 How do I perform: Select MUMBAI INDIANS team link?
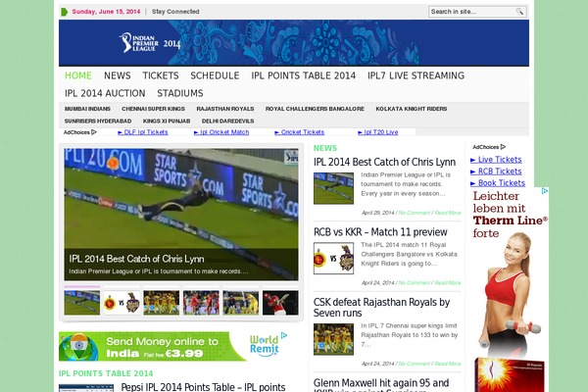pyautogui.click(x=87, y=109)
